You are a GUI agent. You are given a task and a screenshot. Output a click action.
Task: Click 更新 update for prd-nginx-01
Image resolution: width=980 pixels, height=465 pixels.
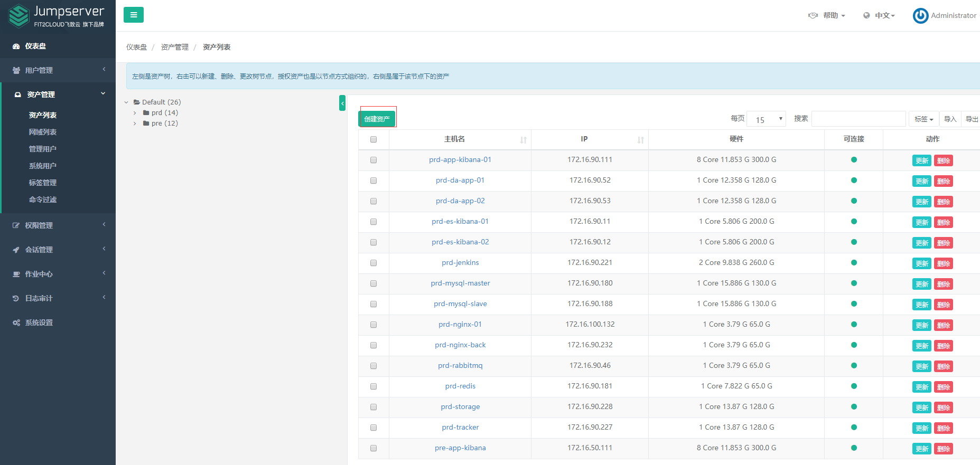pos(922,325)
